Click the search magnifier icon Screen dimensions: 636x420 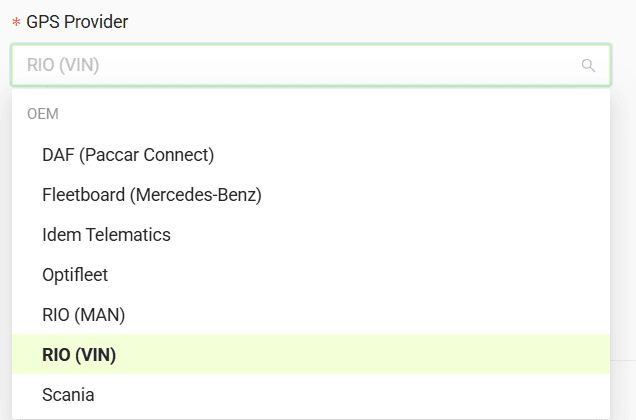tap(588, 66)
